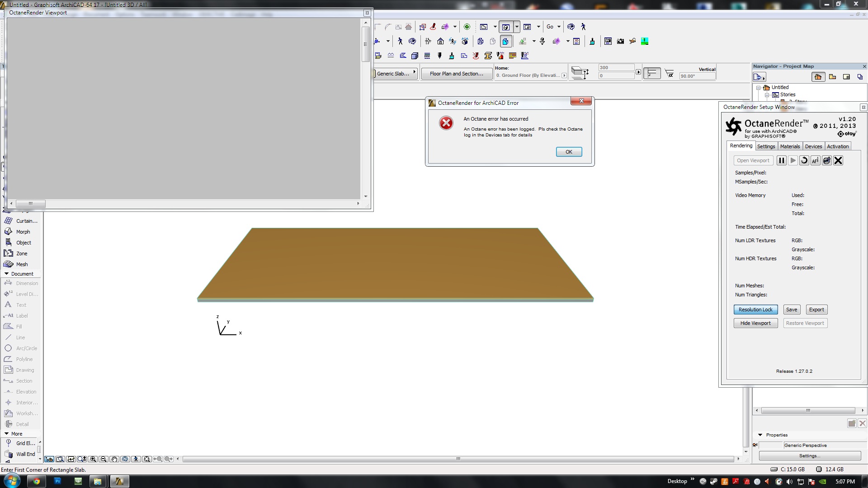Click the AF autofocus icon
Image resolution: width=868 pixels, height=488 pixels.
click(815, 160)
